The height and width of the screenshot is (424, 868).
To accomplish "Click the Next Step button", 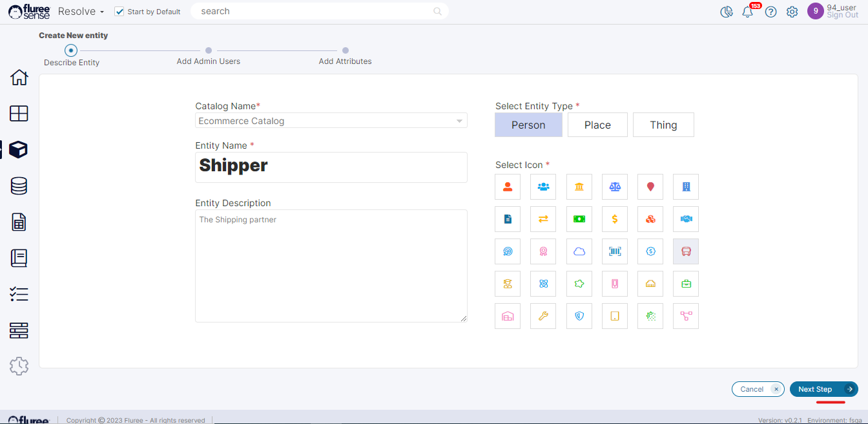I will pyautogui.click(x=823, y=389).
